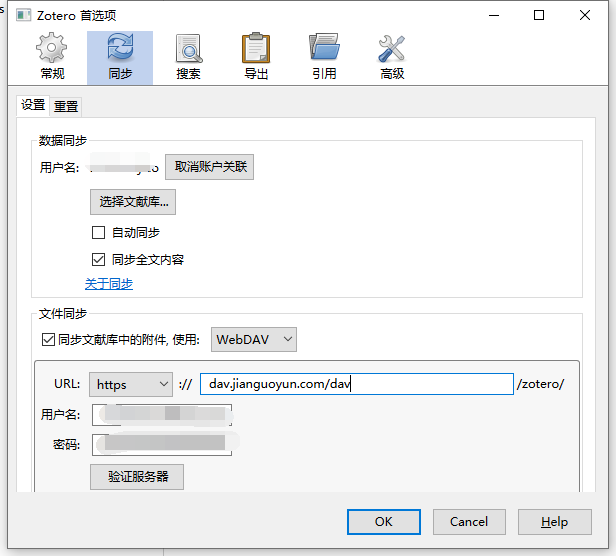Image resolution: width=616 pixels, height=556 pixels.
Task: Click the 验证服务器 button
Action: 137,477
